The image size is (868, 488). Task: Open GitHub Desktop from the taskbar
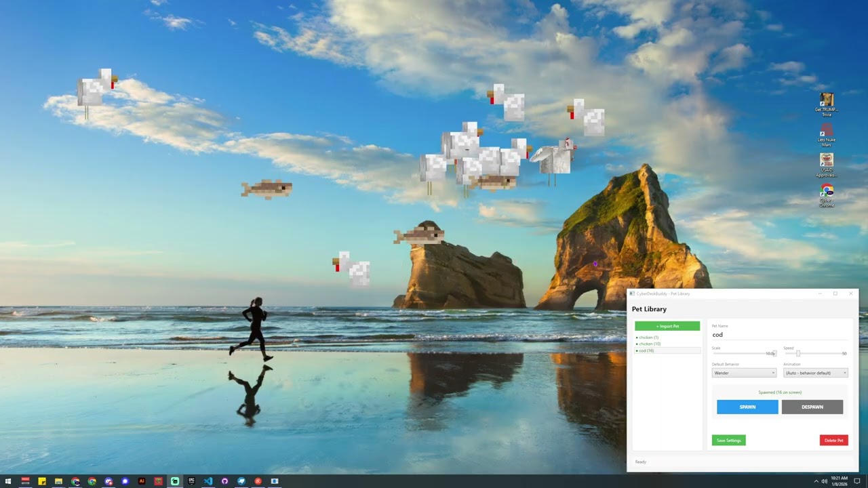pos(224,481)
